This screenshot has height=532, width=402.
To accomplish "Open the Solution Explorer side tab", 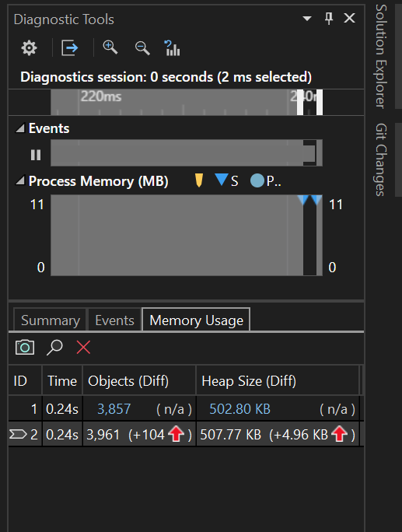I will 381,56.
